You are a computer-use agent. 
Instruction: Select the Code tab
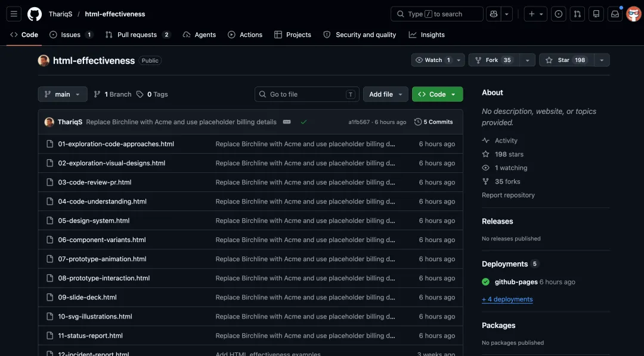[x=24, y=35]
